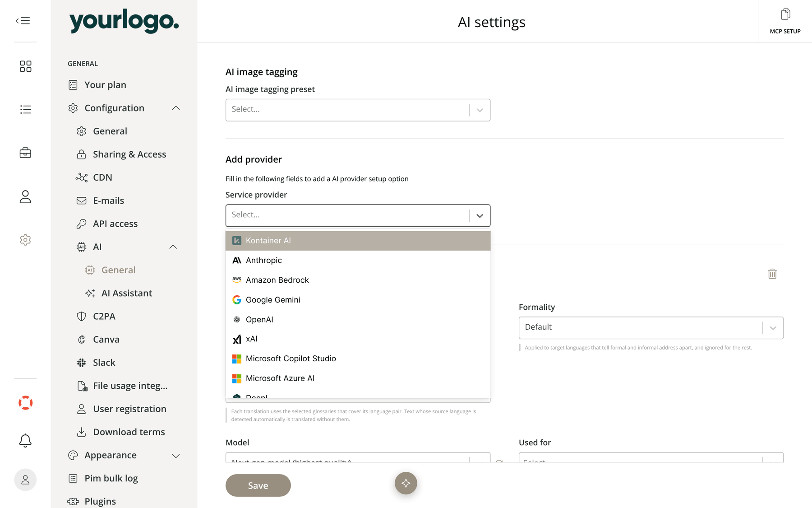Open User registration settings
This screenshot has width=812, height=508.
(121, 409)
